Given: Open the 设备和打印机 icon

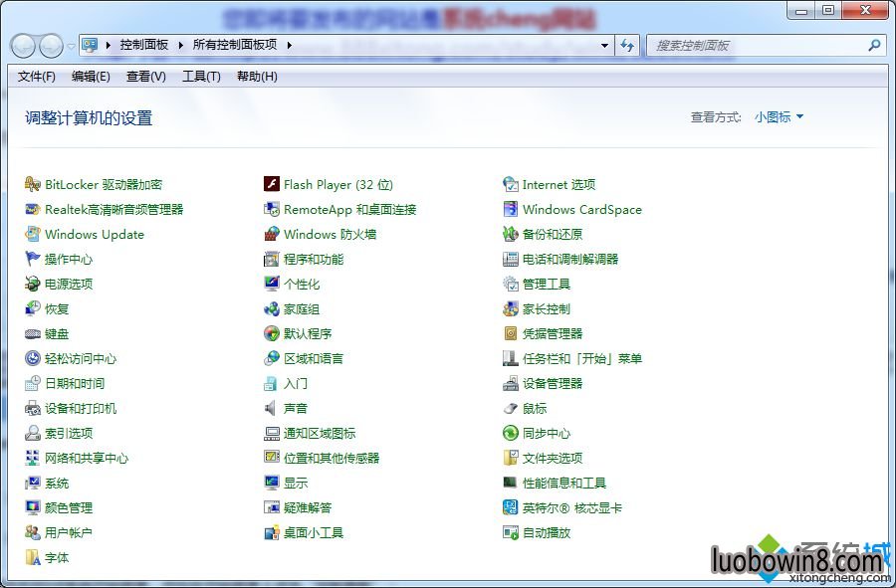Looking at the screenshot, I should [x=33, y=408].
